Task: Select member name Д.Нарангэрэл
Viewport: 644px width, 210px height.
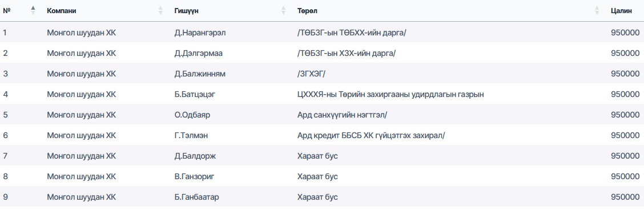Action: click(200, 33)
